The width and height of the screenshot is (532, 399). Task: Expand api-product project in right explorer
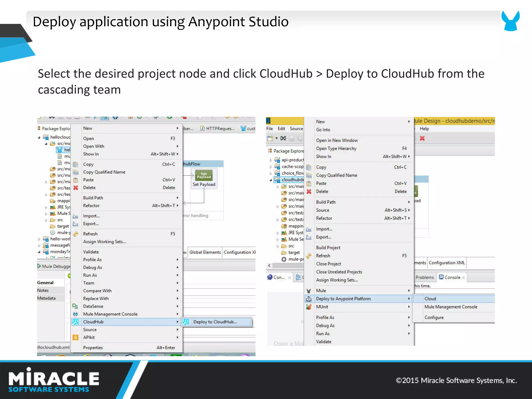pyautogui.click(x=271, y=160)
